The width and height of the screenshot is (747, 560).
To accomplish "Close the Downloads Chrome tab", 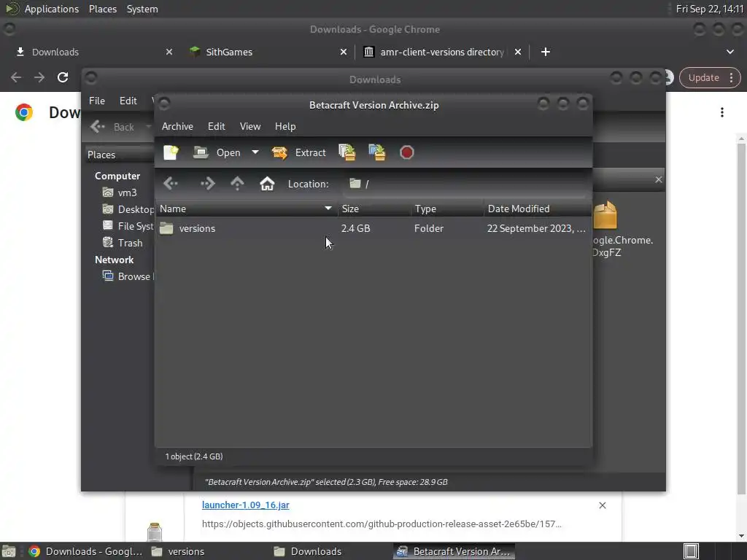I will [x=169, y=52].
